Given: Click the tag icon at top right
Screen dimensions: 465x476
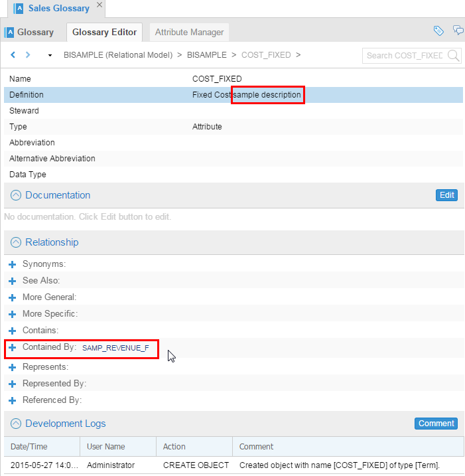Looking at the screenshot, I should coord(438,31).
